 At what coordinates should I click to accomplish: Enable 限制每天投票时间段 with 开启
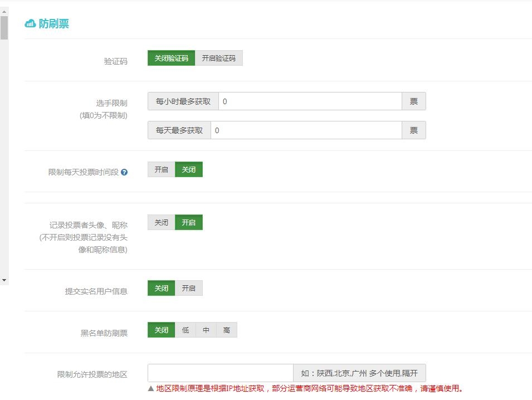(161, 169)
